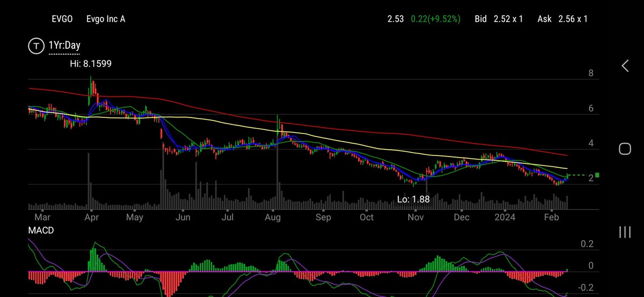Viewport: 644px width, 297px height.
Task: Tap the Oct date axis label
Action: pyautogui.click(x=367, y=217)
